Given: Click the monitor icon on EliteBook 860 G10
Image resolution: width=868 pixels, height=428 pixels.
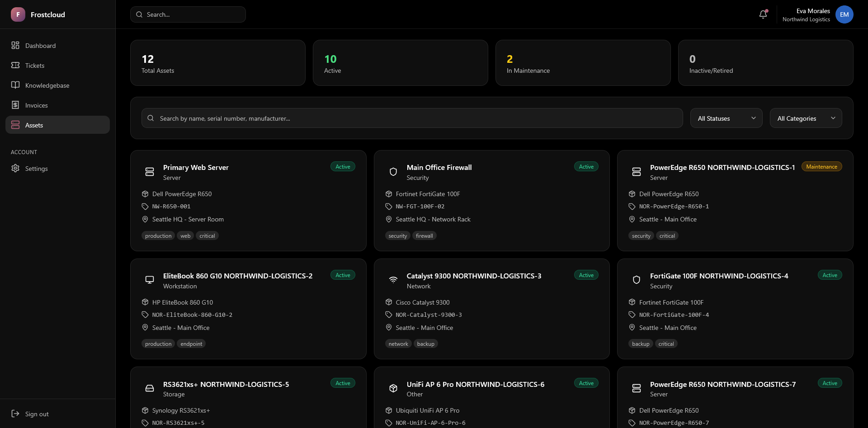Looking at the screenshot, I should 150,280.
